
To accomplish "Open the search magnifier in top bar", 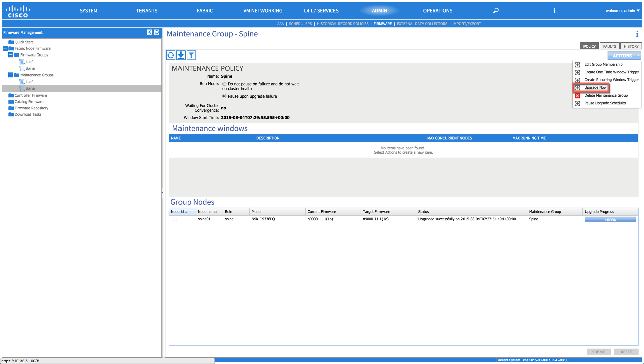I will [x=496, y=11].
